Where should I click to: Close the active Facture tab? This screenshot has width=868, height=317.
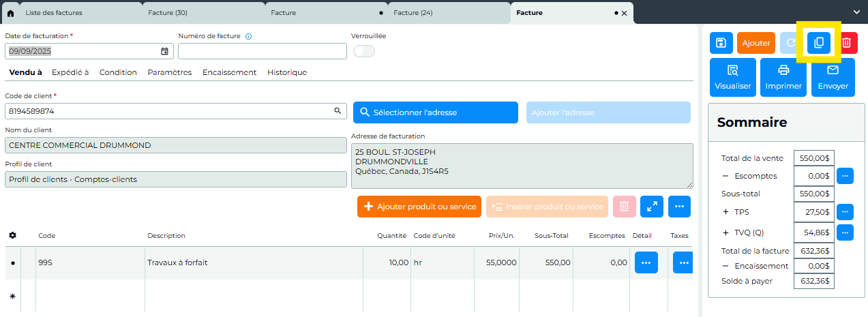(624, 13)
